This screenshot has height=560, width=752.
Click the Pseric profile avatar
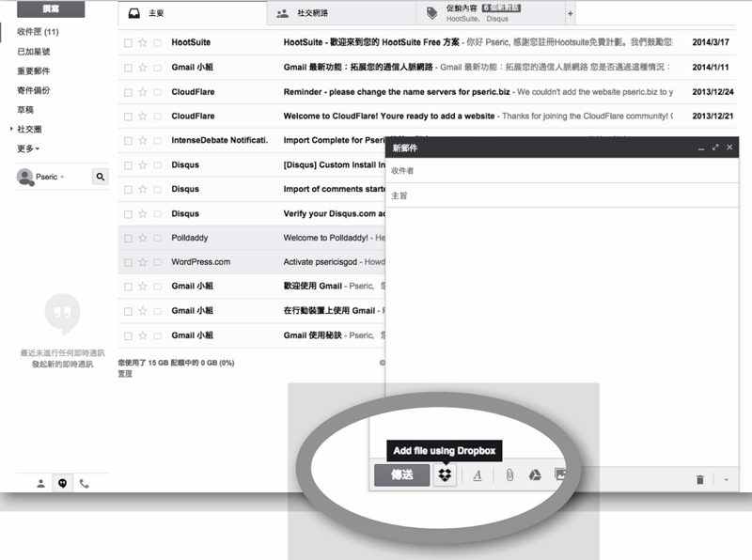pyautogui.click(x=25, y=177)
